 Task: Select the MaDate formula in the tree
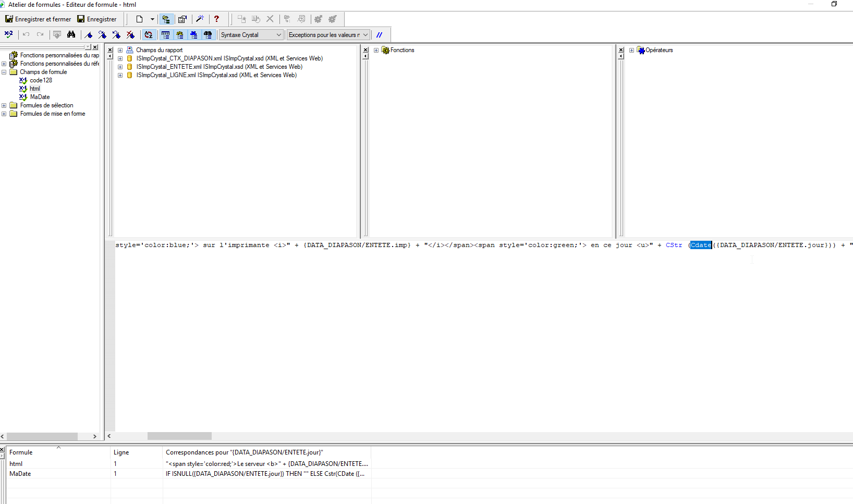coord(39,97)
